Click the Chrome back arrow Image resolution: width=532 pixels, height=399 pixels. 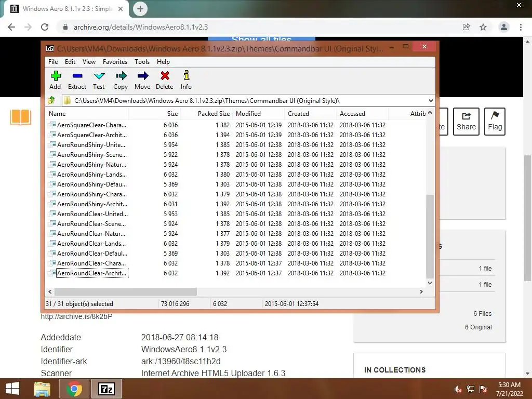11,27
